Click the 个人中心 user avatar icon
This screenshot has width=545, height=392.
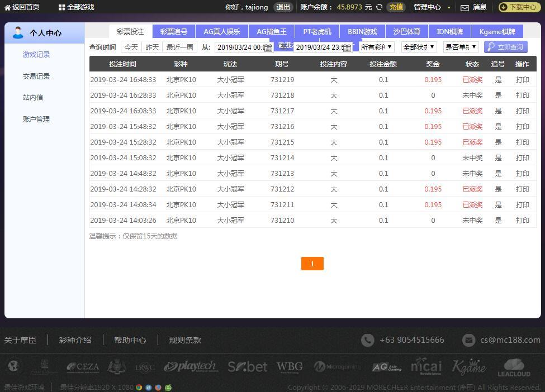click(x=18, y=32)
